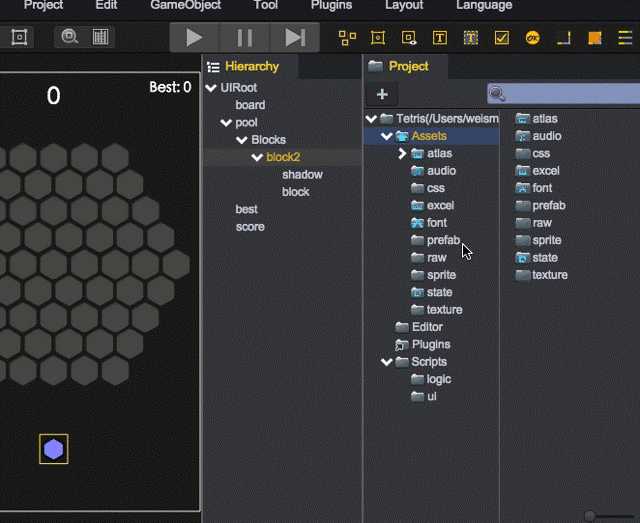Collapse the Blocks node in Hierarchy
Image resolution: width=640 pixels, height=523 pixels.
(x=242, y=140)
